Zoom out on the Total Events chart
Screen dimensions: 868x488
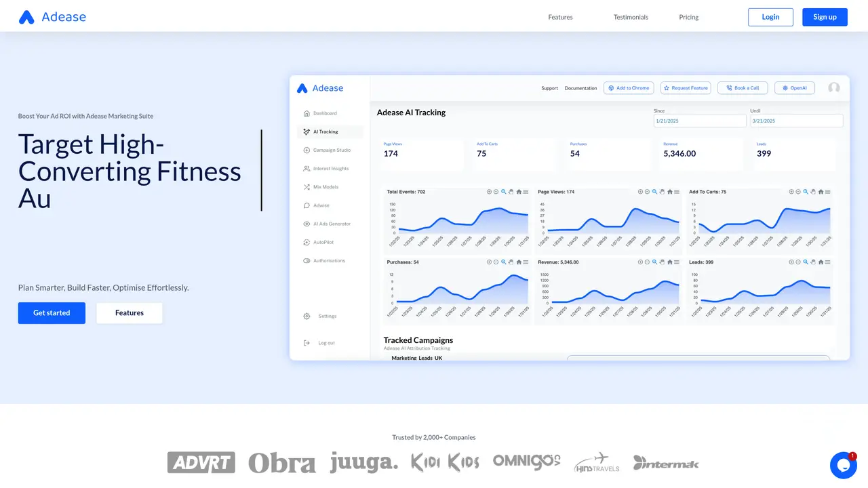click(x=496, y=192)
